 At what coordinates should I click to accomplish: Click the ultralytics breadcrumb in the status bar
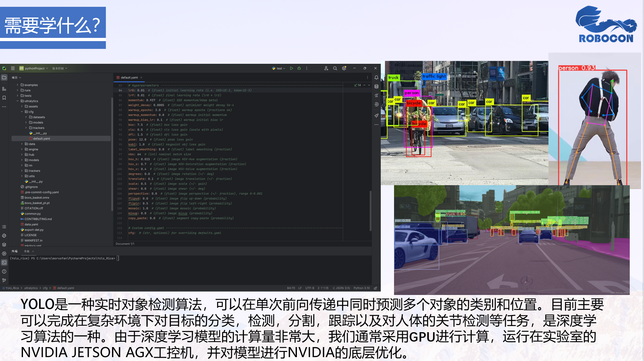[x=31, y=288]
